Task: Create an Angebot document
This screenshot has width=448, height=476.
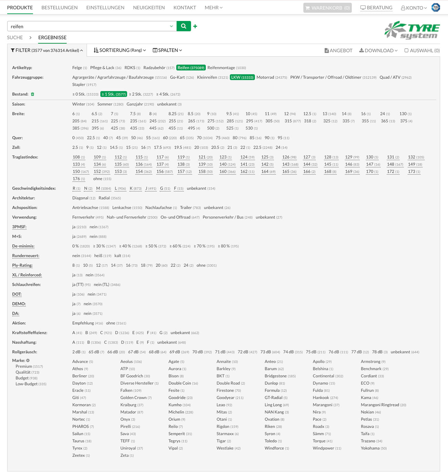Action: [338, 50]
